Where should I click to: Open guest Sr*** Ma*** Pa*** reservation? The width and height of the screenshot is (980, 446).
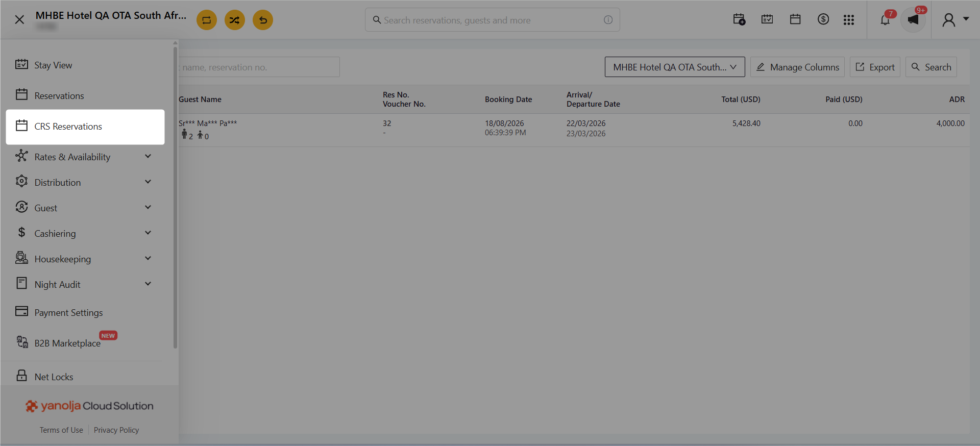point(208,123)
